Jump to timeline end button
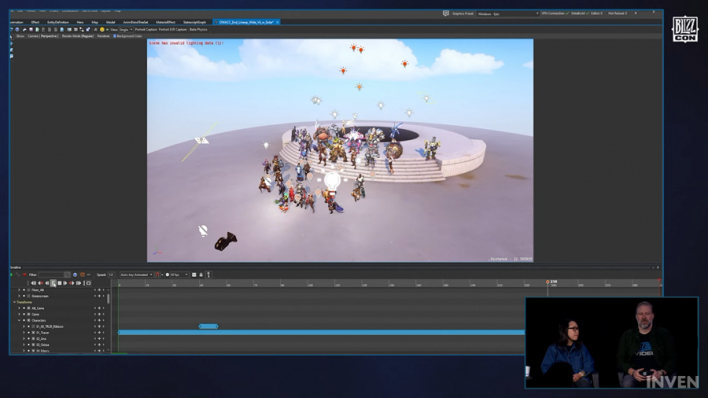 79,283
